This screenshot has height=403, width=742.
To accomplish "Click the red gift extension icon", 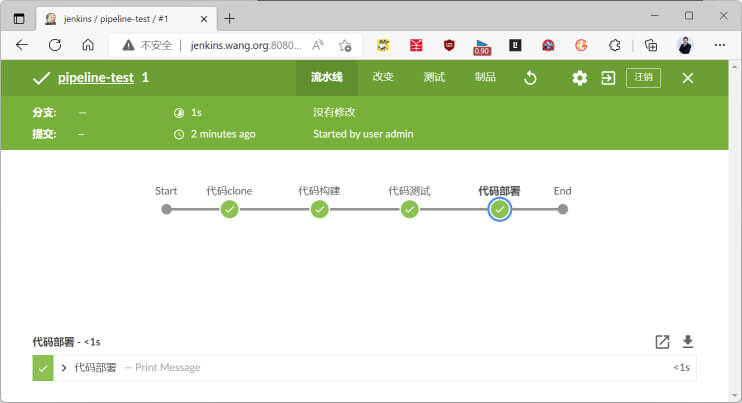I will click(x=416, y=45).
